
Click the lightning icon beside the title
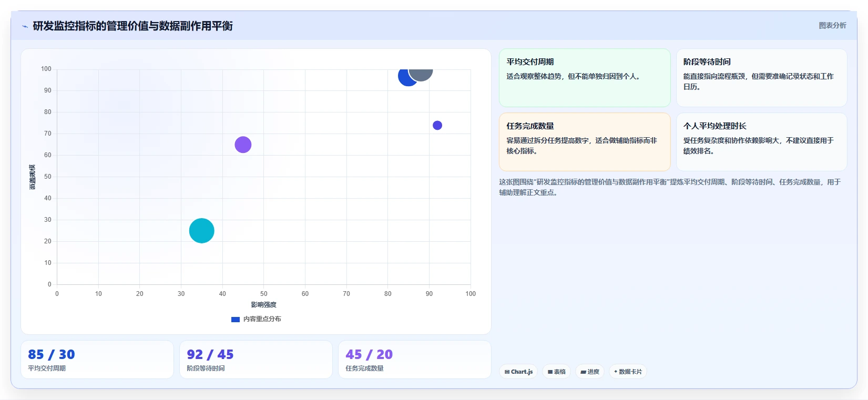tap(25, 26)
